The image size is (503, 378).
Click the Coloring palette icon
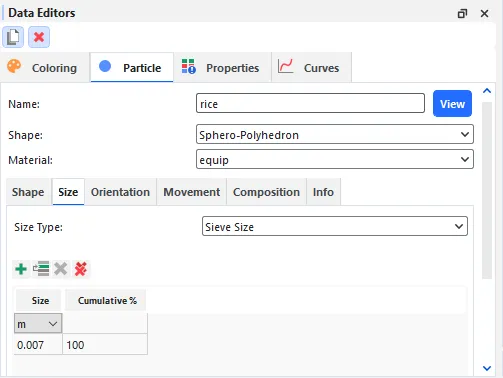click(14, 66)
